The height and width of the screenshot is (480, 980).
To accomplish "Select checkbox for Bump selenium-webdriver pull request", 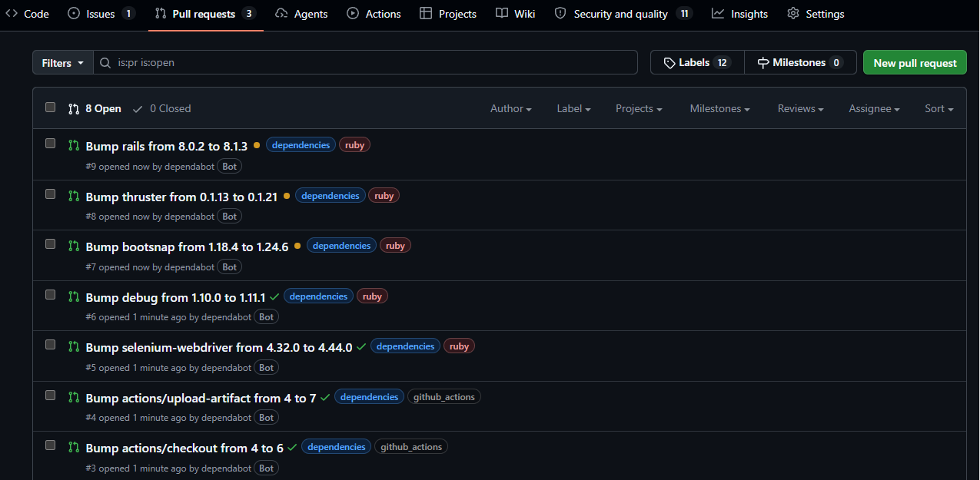I will pos(51,345).
